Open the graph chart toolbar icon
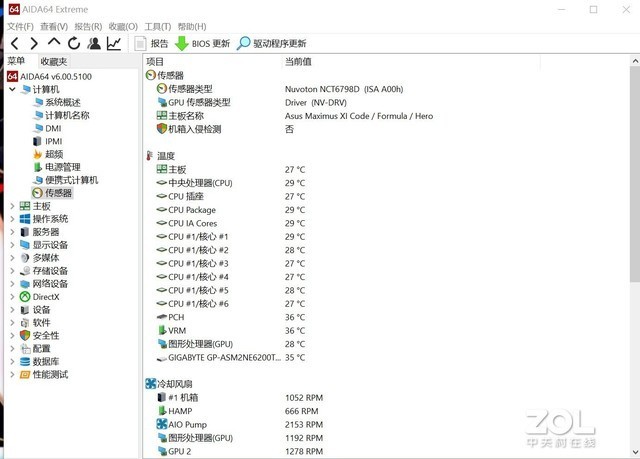Viewport: 640px width, 459px height. pyautogui.click(x=114, y=43)
